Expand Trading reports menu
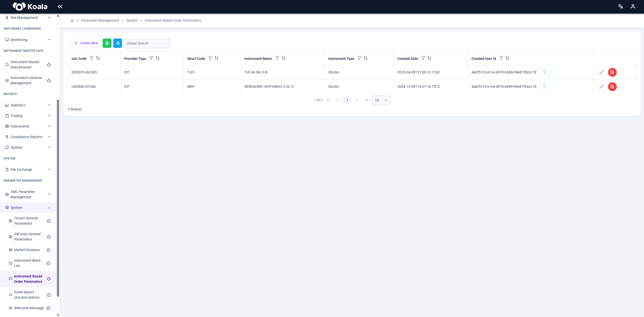Viewport: 644px width, 317px height. click(x=28, y=116)
